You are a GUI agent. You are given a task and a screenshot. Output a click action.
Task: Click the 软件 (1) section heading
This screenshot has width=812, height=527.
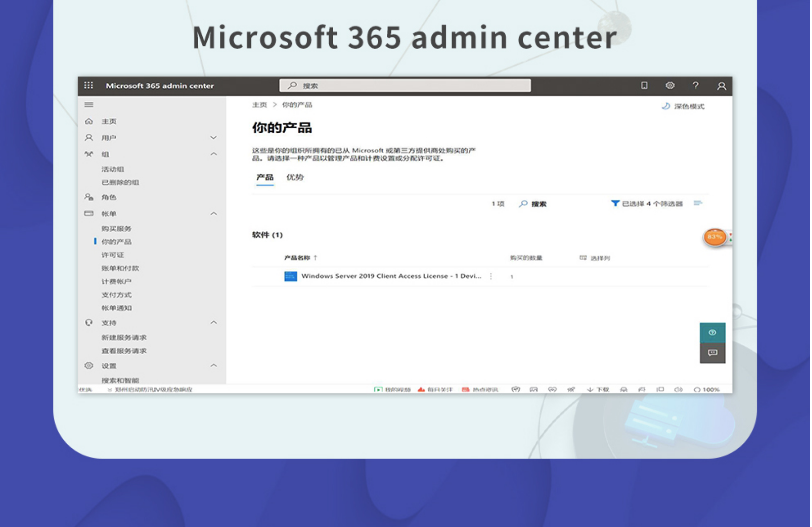267,235
